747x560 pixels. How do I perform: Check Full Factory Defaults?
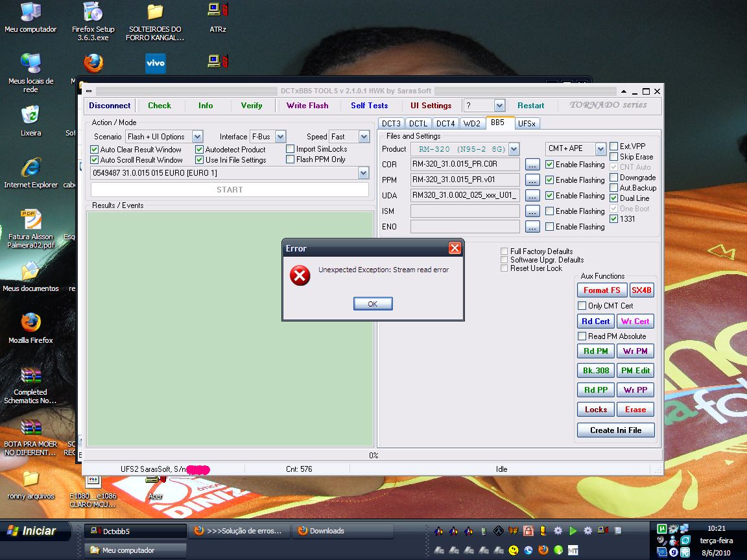504,251
